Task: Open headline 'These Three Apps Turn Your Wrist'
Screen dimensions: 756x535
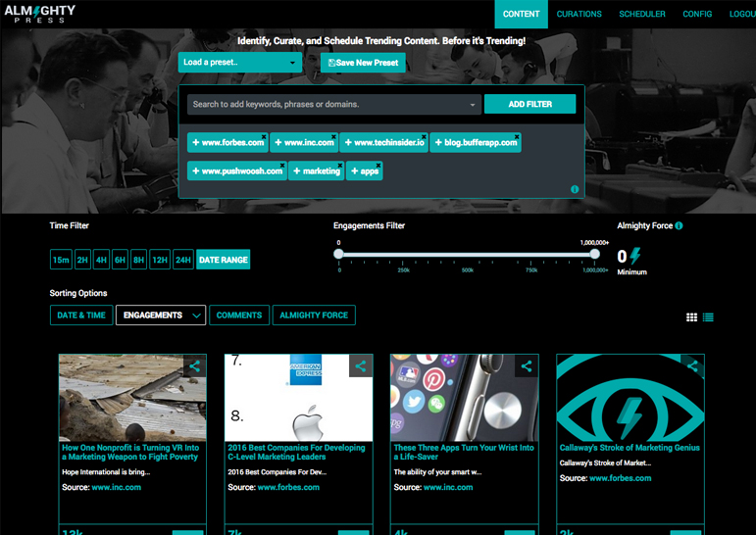Action: click(x=464, y=452)
